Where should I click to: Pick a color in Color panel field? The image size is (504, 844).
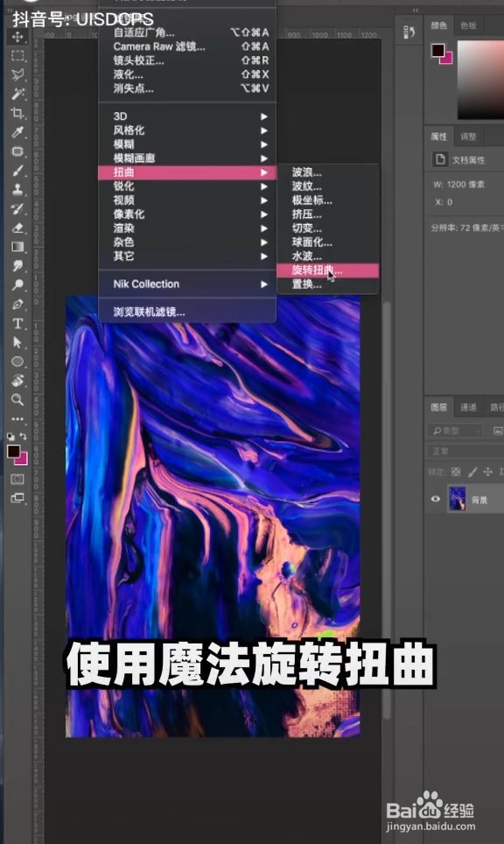click(x=481, y=80)
